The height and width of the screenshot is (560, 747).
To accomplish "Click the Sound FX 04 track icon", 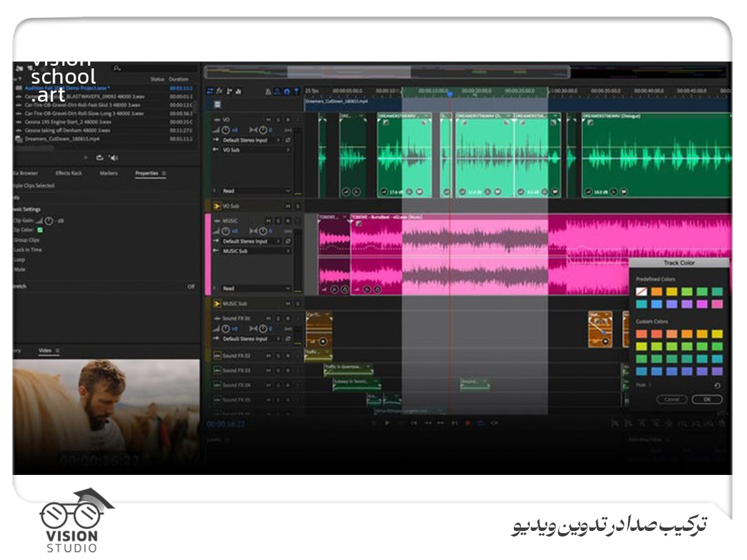I will click(216, 385).
